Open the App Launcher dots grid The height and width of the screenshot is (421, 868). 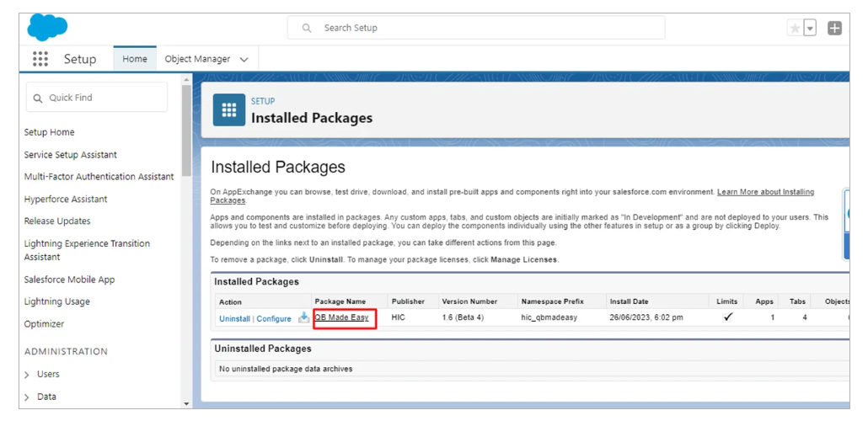40,59
